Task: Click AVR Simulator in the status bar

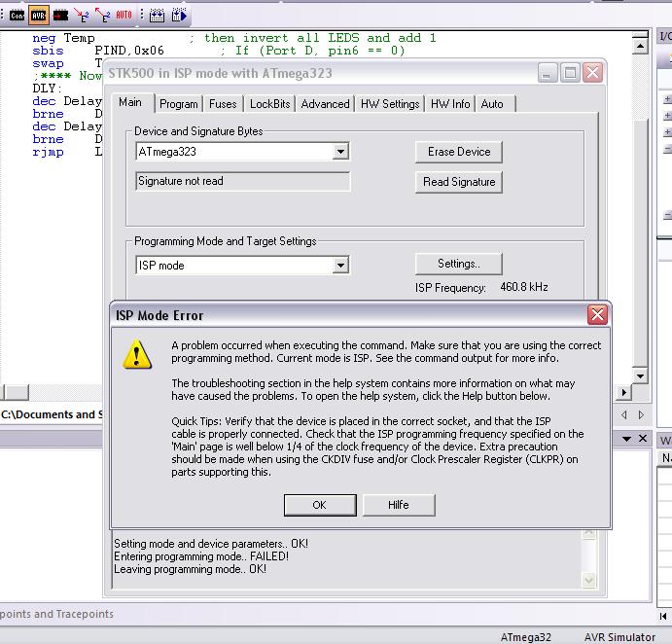Action: (x=619, y=637)
